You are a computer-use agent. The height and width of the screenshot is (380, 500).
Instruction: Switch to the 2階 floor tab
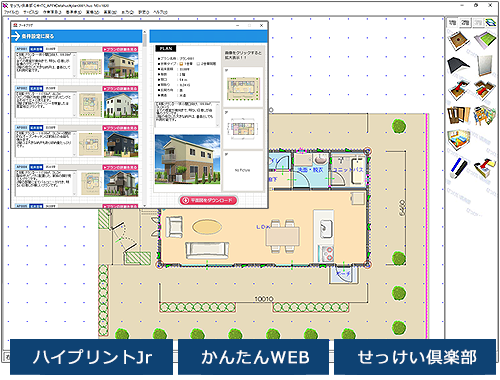pyautogui.click(x=465, y=23)
